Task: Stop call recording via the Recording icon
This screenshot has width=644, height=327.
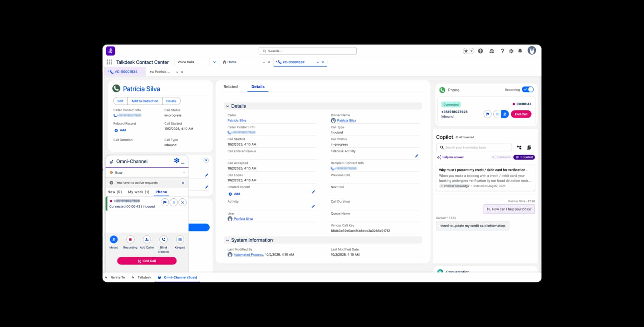Action: click(x=130, y=239)
